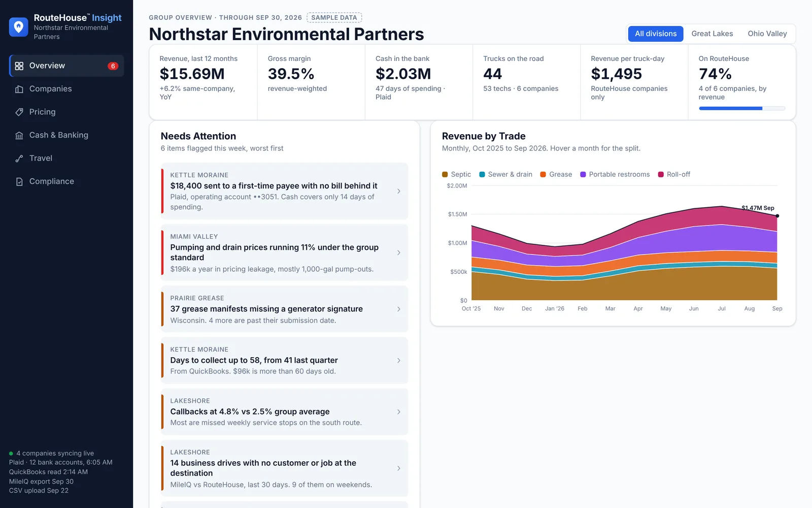Open the Compliance section
This screenshot has height=508, width=812.
click(x=66, y=181)
